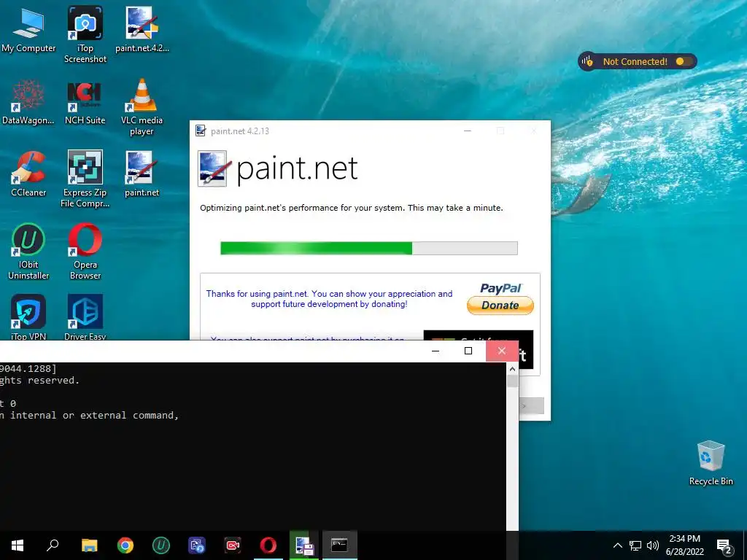Click the Windows Start button
Image resolution: width=747 pixels, height=560 pixels.
18,545
